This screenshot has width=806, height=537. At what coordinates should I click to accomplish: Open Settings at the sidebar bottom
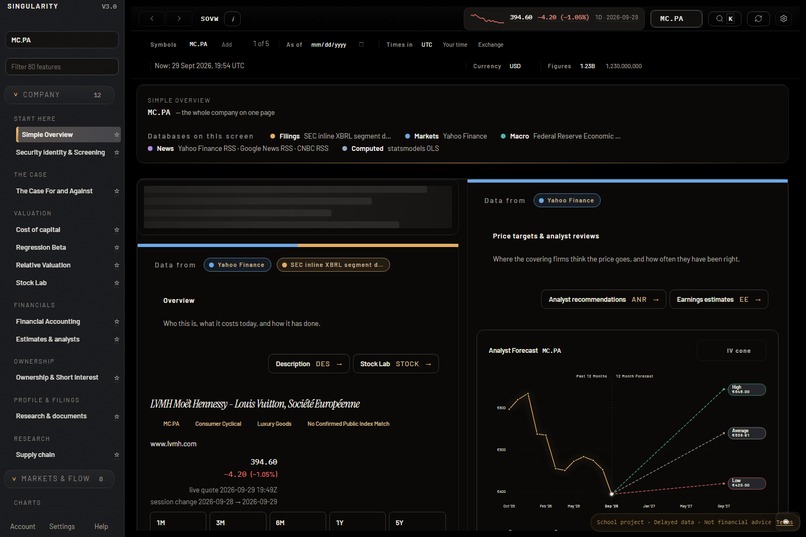(62, 527)
